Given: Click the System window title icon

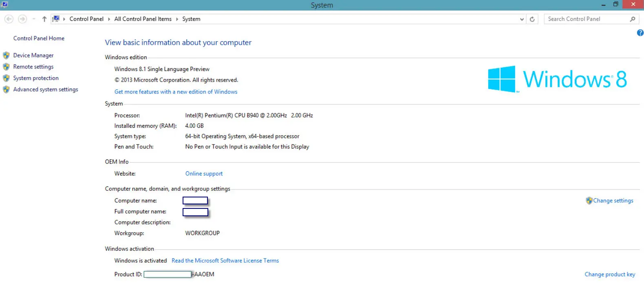Looking at the screenshot, I should click(4, 4).
